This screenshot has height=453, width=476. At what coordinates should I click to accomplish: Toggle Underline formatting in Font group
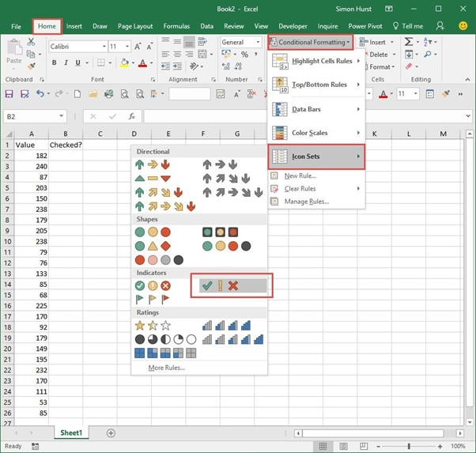(78, 62)
